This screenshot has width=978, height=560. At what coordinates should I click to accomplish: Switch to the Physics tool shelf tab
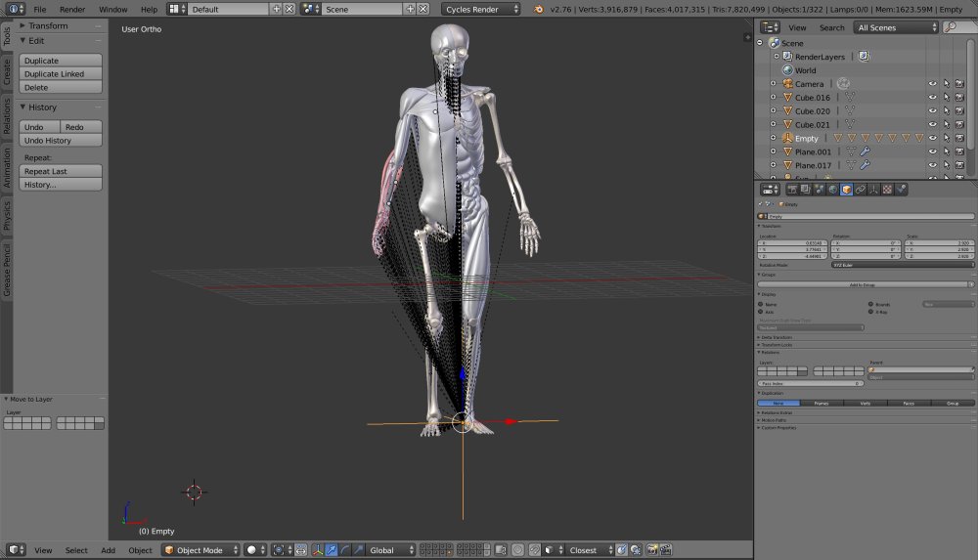[x=7, y=216]
